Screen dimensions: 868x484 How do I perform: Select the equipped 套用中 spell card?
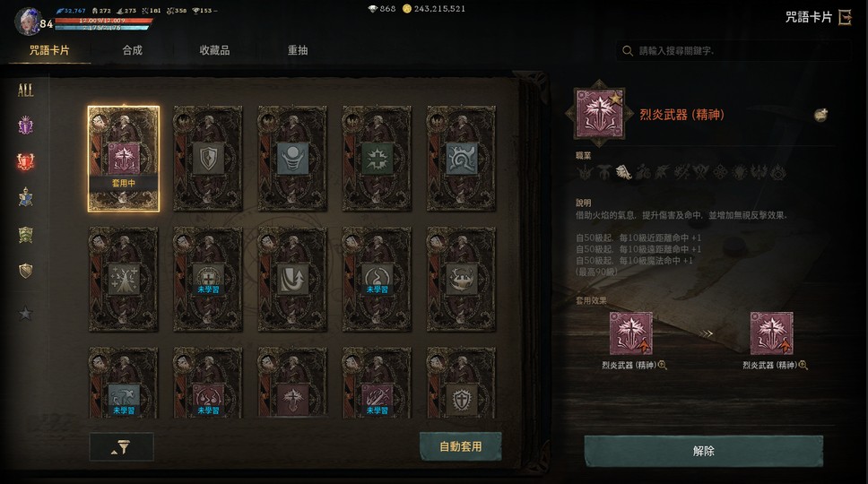tap(124, 159)
